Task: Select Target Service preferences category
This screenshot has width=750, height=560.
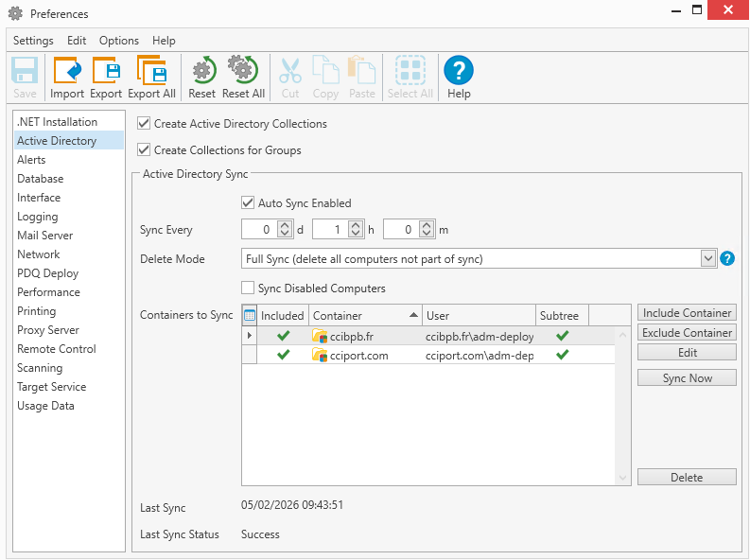Action: 69,387
